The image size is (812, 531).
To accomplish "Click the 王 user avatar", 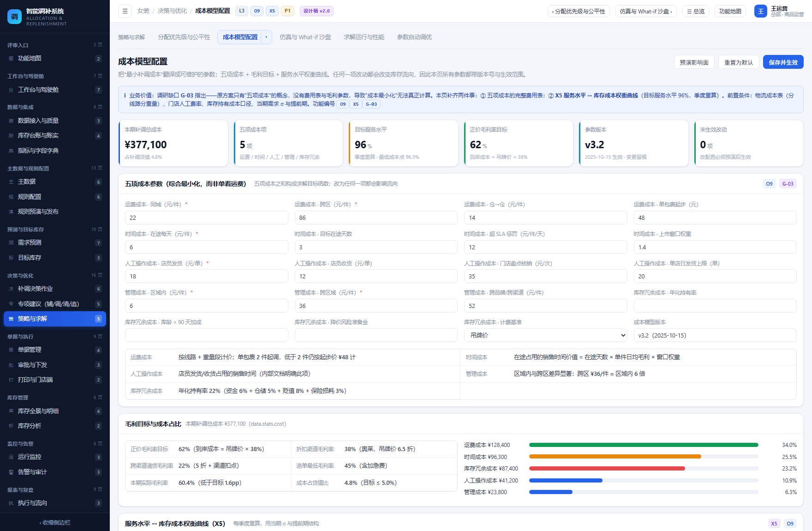I will click(760, 11).
